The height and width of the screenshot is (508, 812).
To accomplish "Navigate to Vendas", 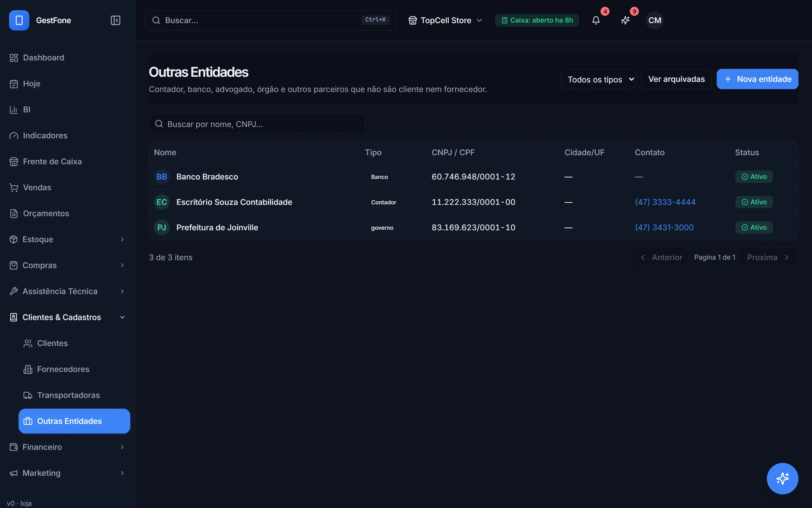I will (x=67, y=187).
